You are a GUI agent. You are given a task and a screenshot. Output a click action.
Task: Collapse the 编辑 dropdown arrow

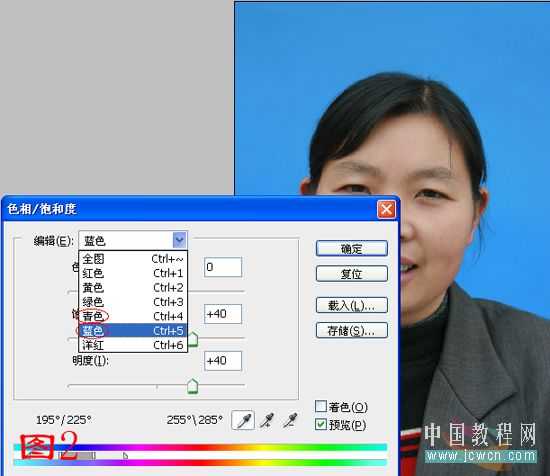tap(179, 240)
